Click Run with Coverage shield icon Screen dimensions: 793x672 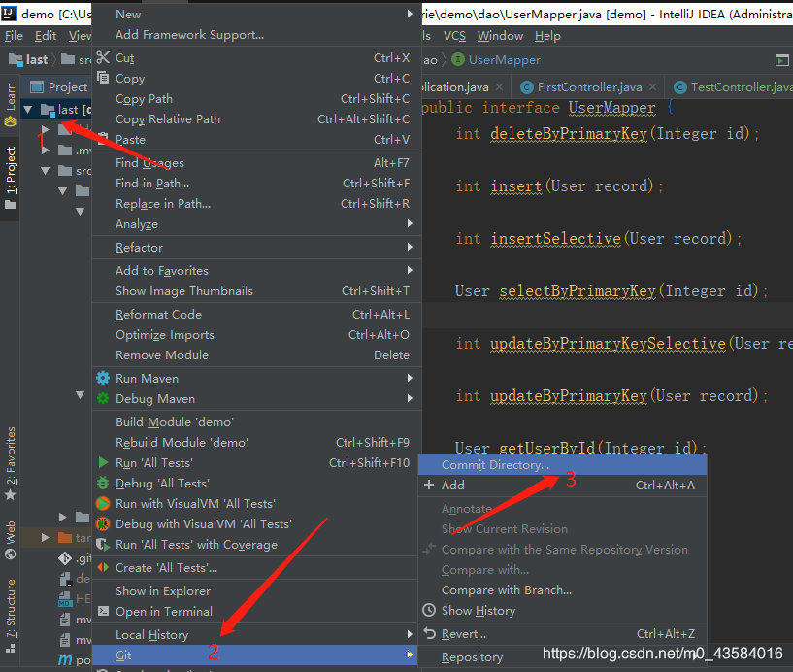point(103,545)
